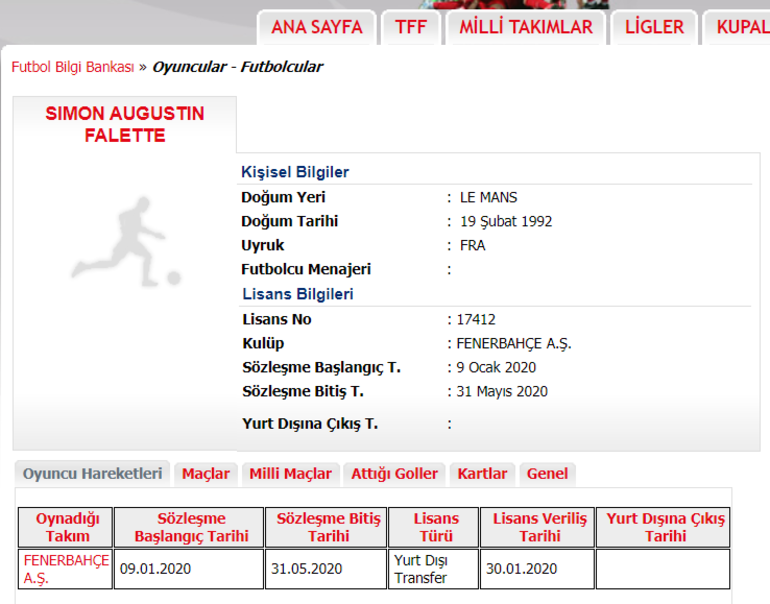Viewport: 770px width, 604px height.
Task: Click the Sözleşme Başlangıç Tarihi column header
Action: [x=189, y=527]
